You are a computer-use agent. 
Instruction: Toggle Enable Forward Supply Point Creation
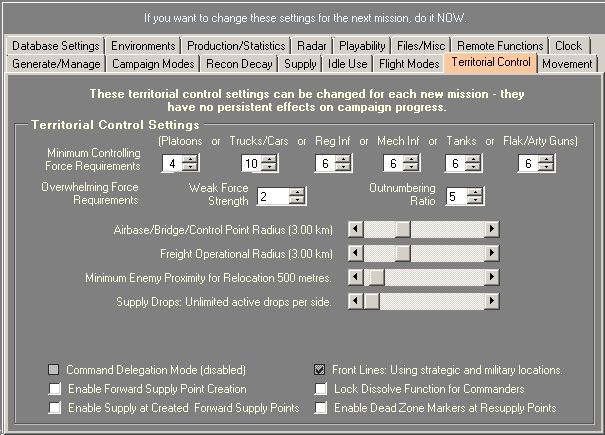point(55,389)
